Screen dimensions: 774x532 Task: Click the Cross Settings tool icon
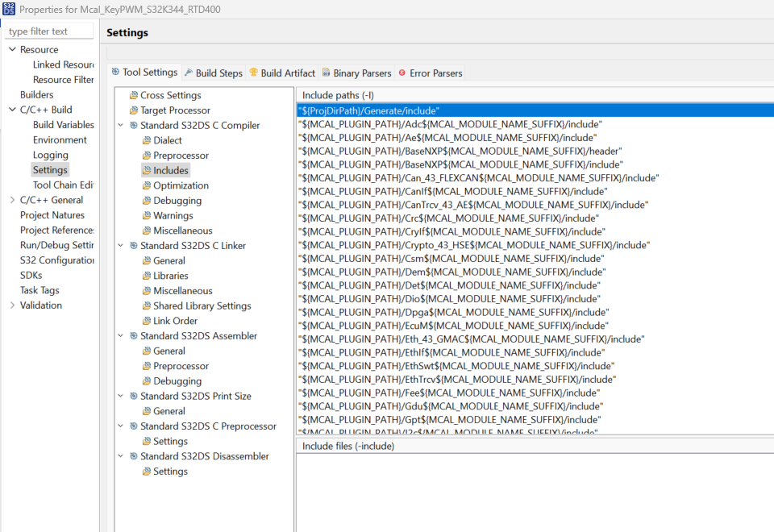[133, 95]
